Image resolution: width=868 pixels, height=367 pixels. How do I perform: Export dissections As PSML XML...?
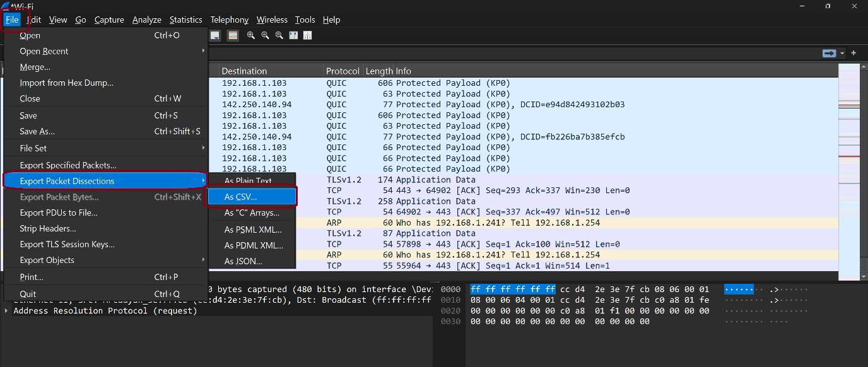pos(252,230)
